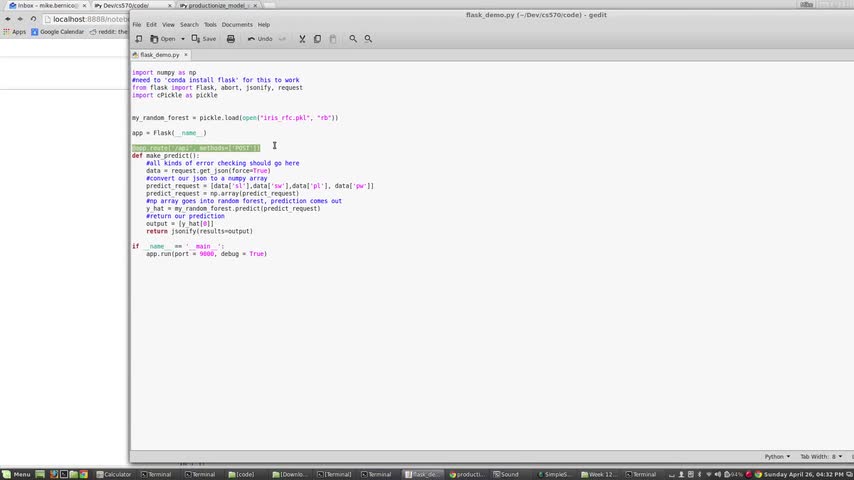
Task: Open the Search menu in gedit
Action: click(190, 25)
